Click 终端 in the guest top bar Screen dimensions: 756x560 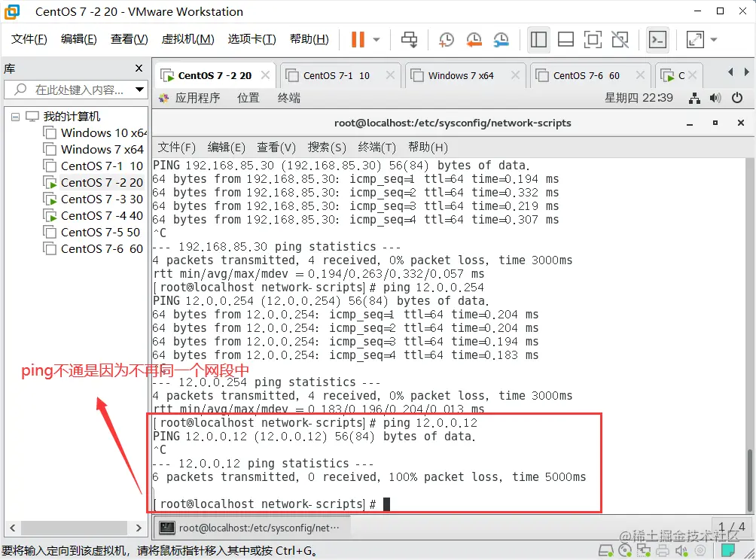(288, 97)
